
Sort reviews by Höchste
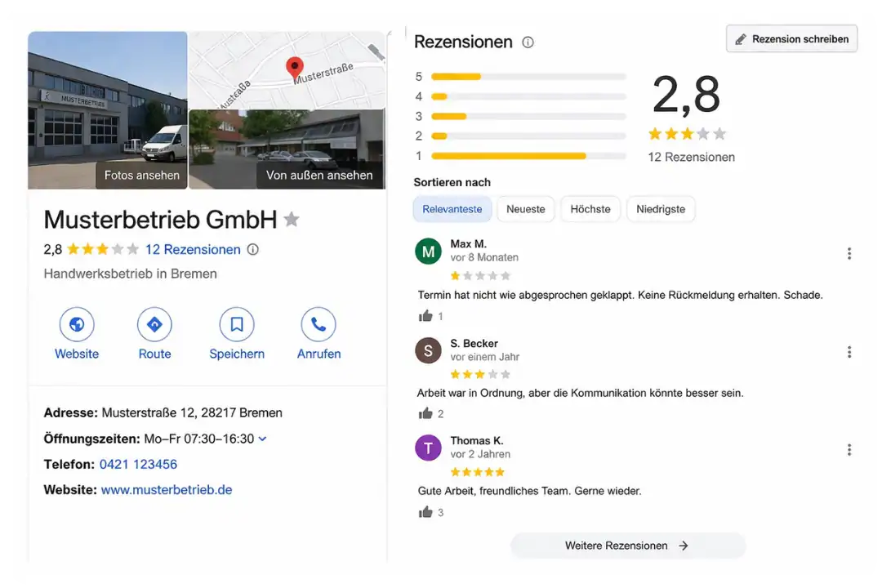590,209
